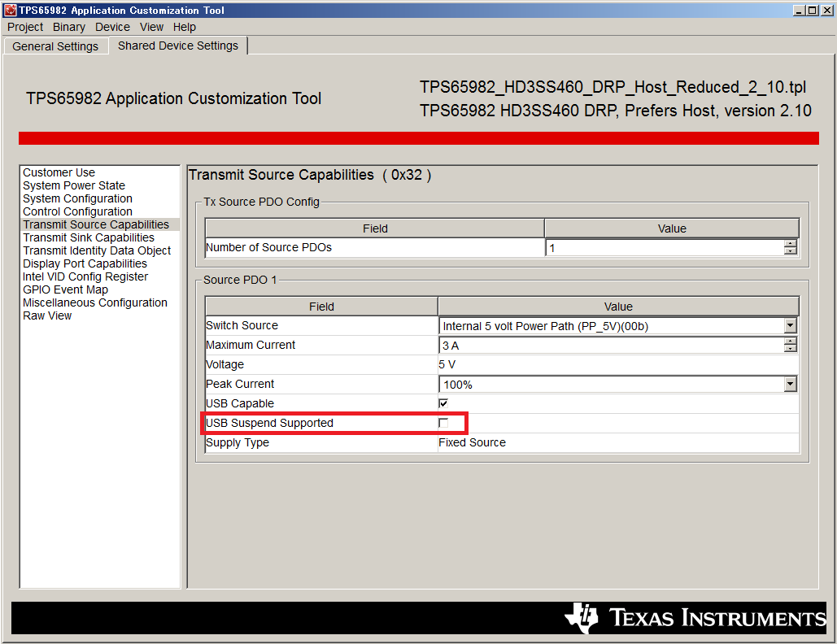Enable the USB Suspend Supported checkbox
The height and width of the screenshot is (644, 837).
443,423
